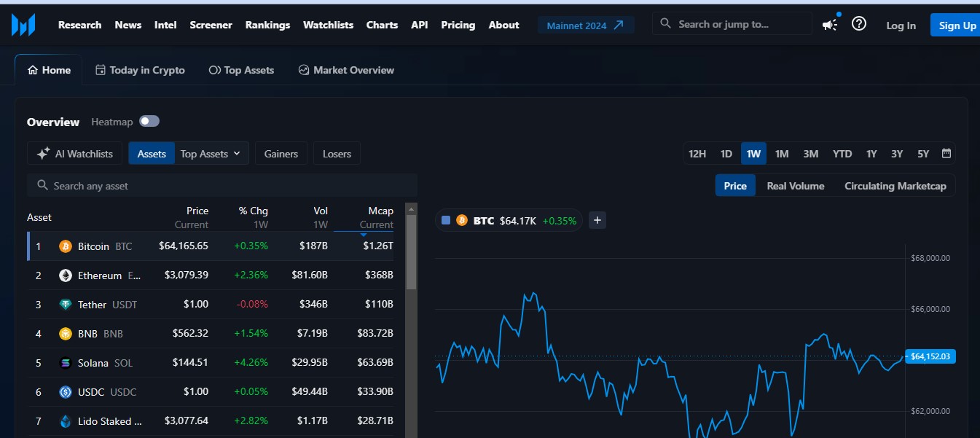The image size is (980, 438).
Task: Open the Research menu
Action: click(x=80, y=25)
